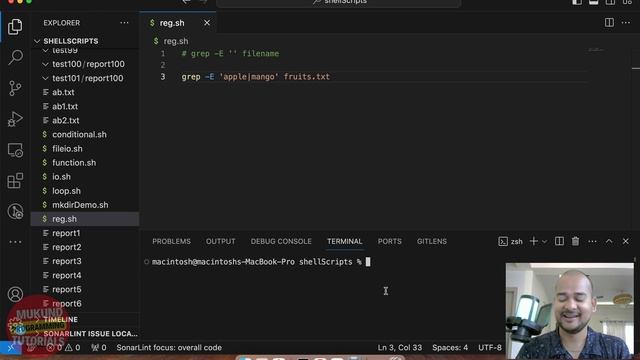
Task: Open the GitLens icon in the activity bar
Action: 15,211
